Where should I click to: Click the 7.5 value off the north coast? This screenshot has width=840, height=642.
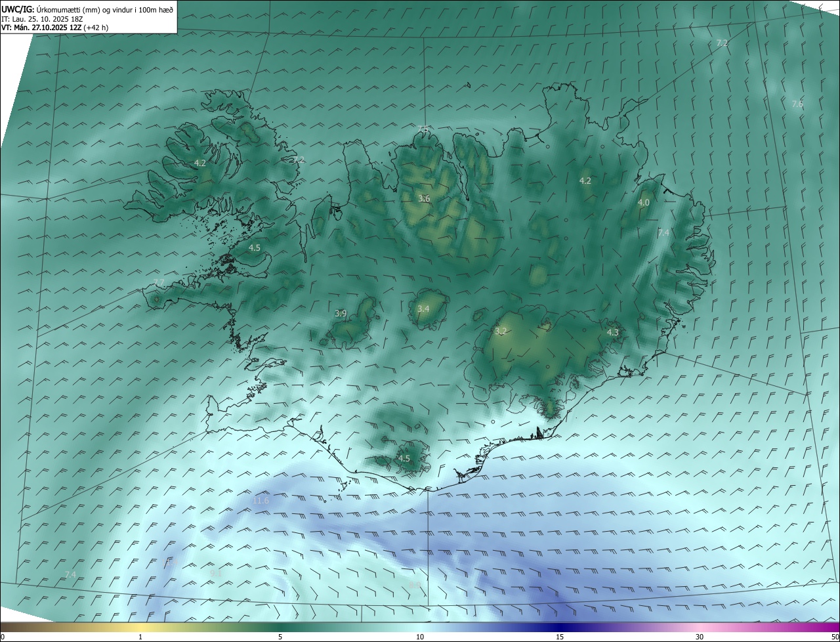(424, 129)
